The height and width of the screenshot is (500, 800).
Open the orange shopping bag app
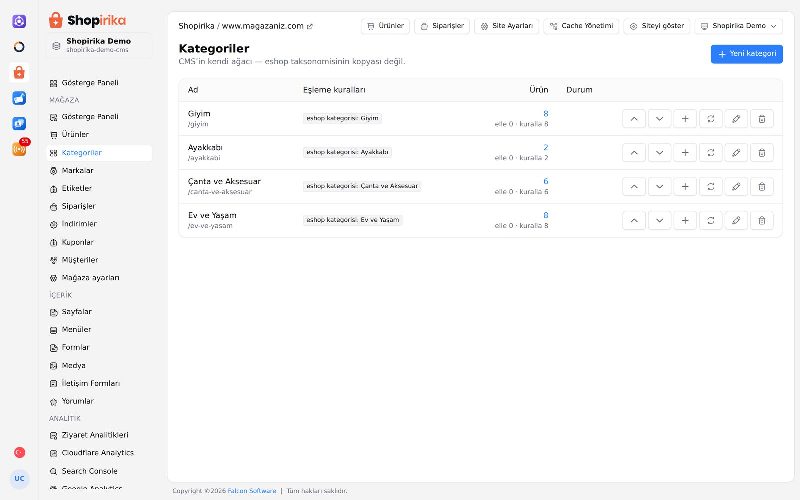(19, 72)
